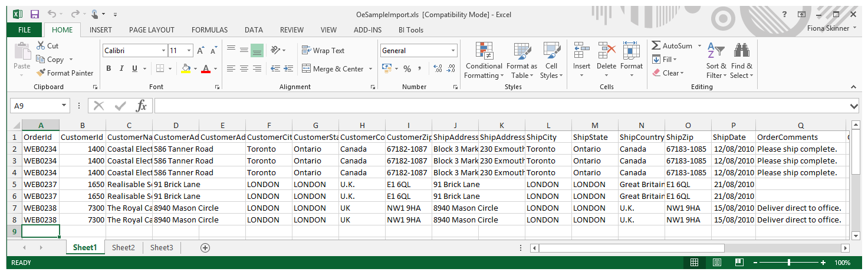Toggle Bold formatting
Screen dimensions: 868x275
point(109,69)
